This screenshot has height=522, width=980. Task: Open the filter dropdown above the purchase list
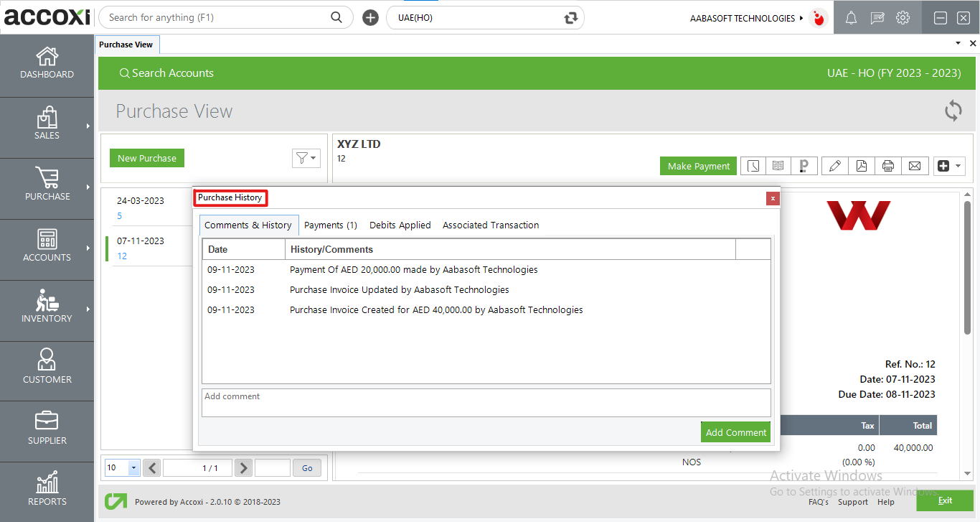(x=306, y=158)
